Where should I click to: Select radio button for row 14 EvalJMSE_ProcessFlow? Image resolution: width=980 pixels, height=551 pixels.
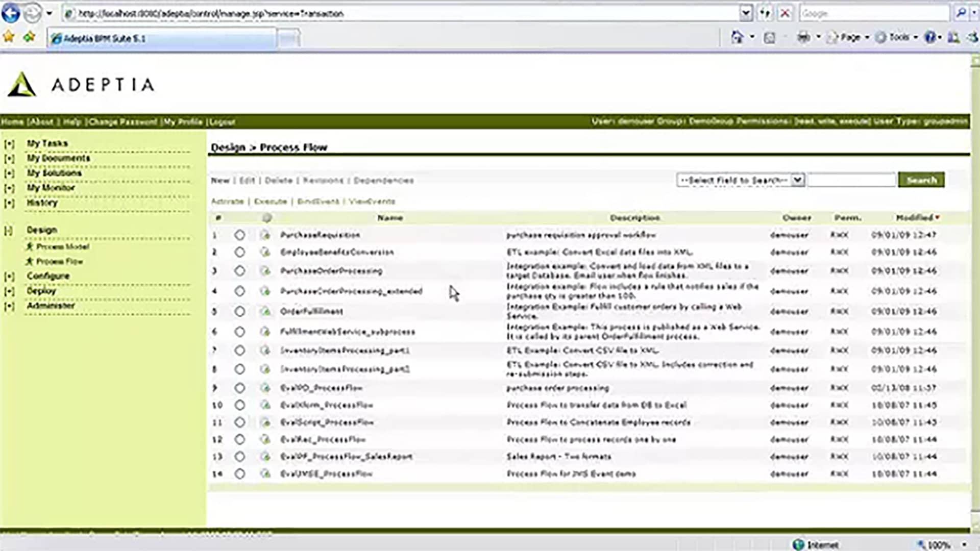tap(239, 474)
